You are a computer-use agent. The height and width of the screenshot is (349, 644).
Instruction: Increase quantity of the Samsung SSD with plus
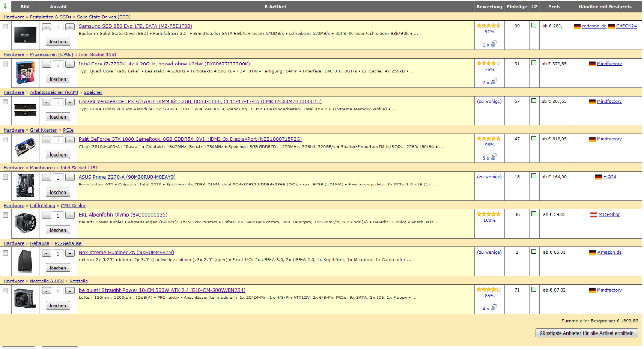click(x=70, y=27)
